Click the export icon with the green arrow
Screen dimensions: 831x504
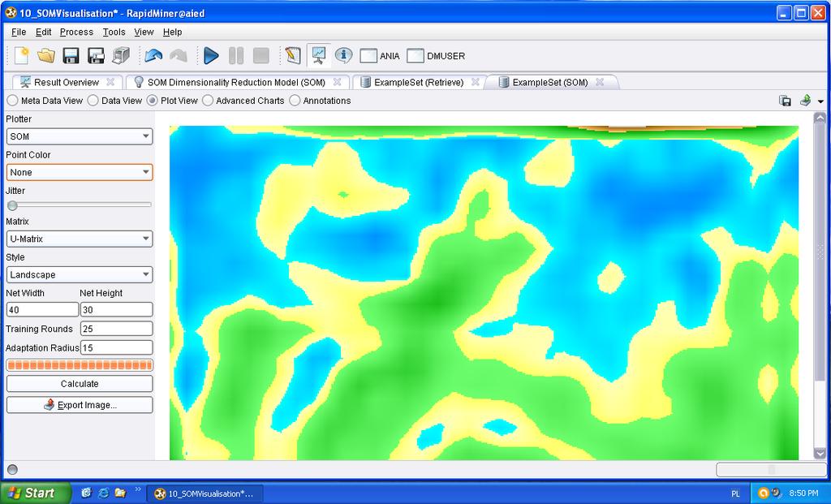pos(805,100)
